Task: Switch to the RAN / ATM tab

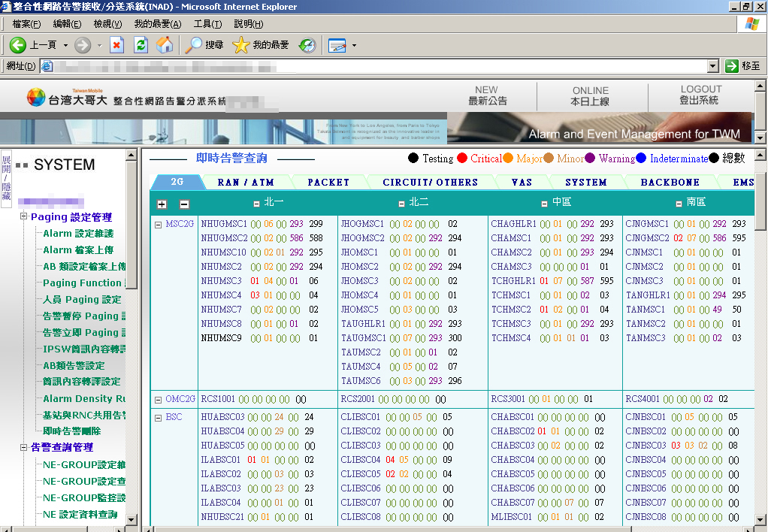Action: 246,183
